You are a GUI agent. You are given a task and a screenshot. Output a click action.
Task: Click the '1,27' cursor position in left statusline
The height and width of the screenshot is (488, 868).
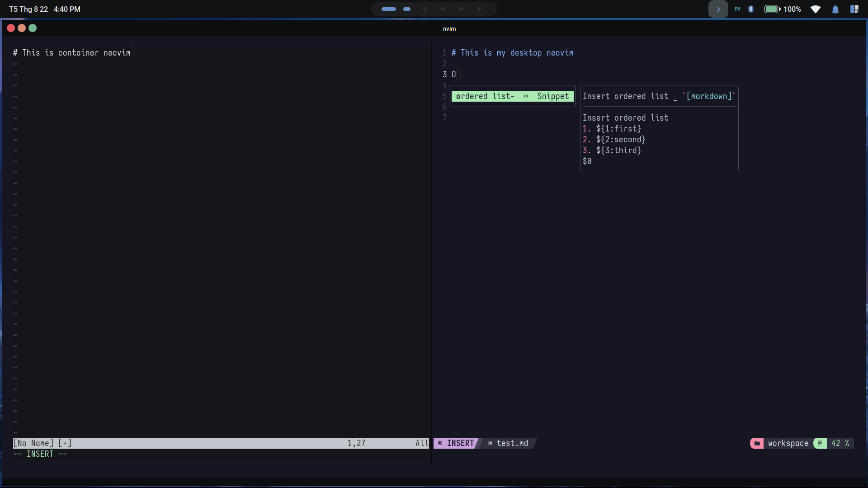[356, 443]
